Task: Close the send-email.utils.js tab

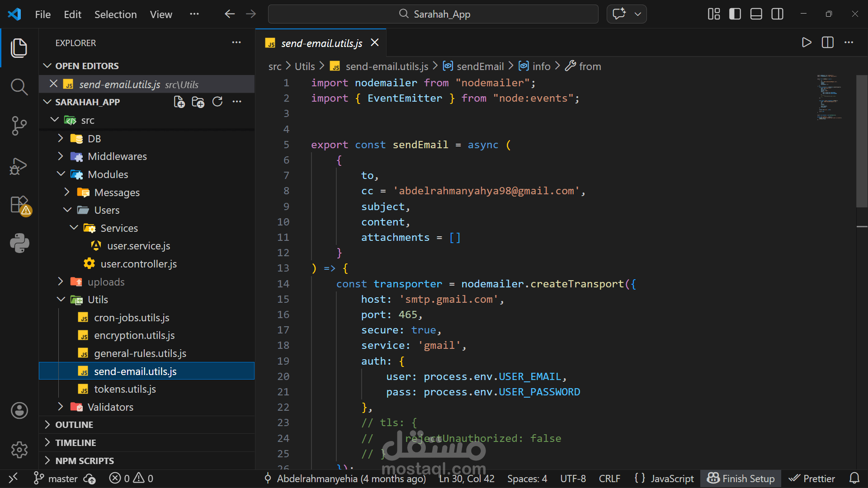Action: tap(374, 42)
